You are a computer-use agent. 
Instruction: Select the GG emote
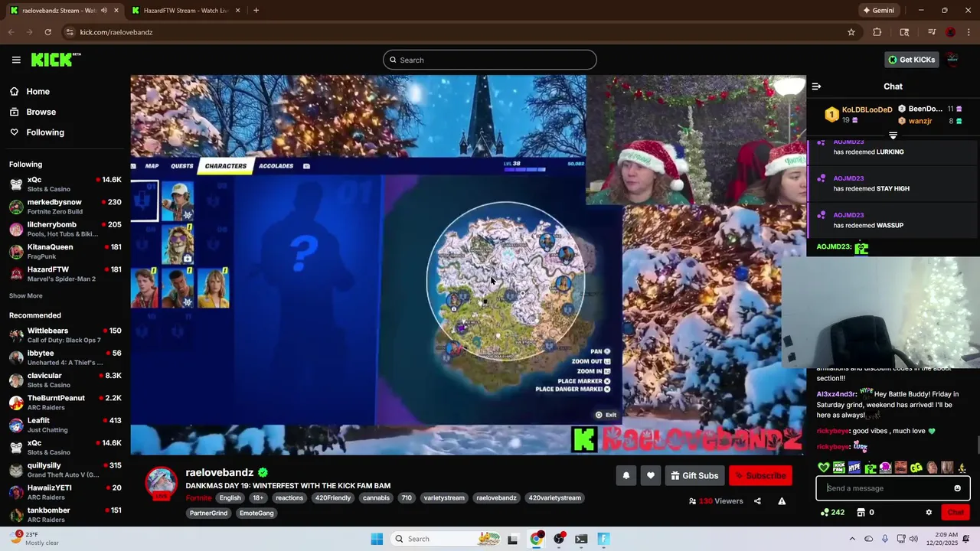(x=916, y=468)
